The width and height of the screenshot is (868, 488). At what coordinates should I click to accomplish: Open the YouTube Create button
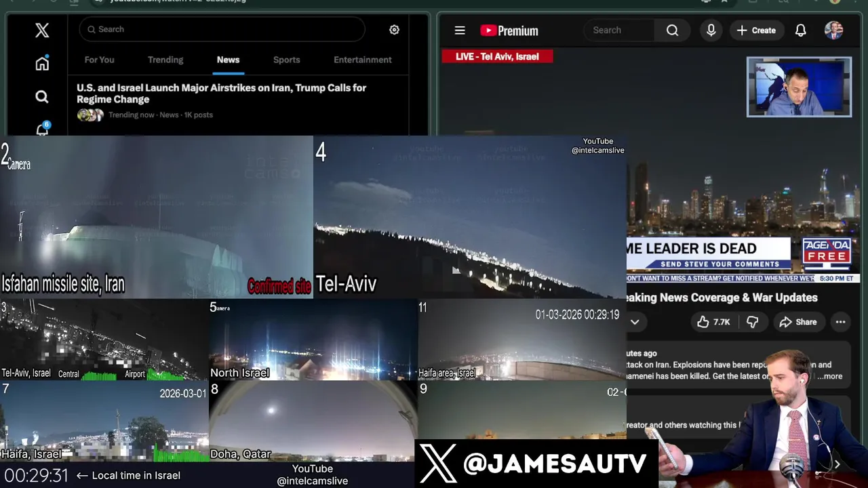(x=756, y=30)
